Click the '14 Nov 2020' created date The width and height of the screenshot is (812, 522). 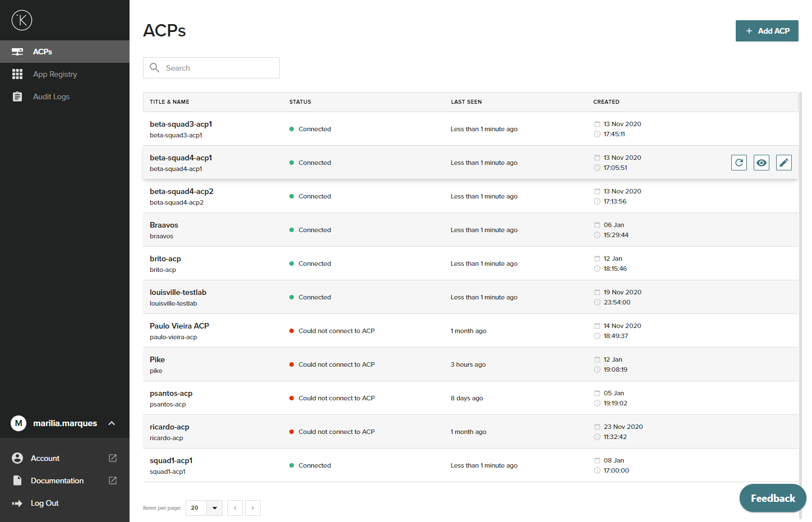(622, 326)
